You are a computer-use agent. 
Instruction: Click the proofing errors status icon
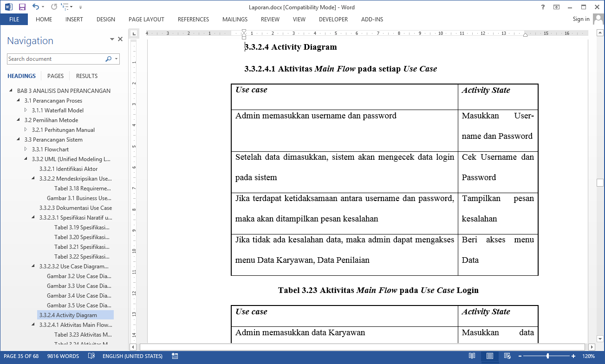pyautogui.click(x=91, y=356)
